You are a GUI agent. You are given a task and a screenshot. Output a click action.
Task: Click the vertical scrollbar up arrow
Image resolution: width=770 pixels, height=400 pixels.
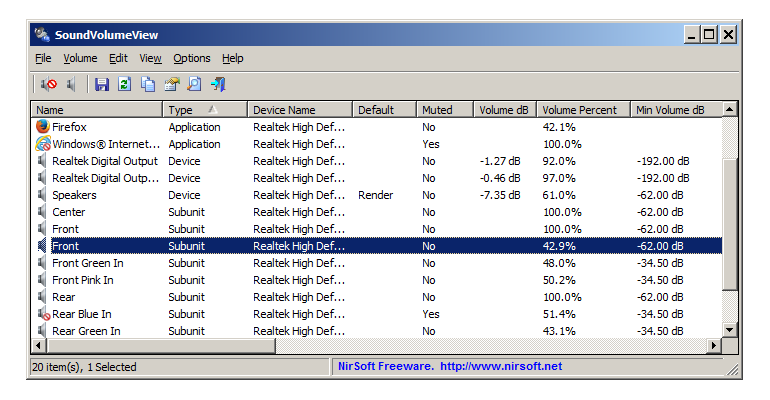coord(730,109)
